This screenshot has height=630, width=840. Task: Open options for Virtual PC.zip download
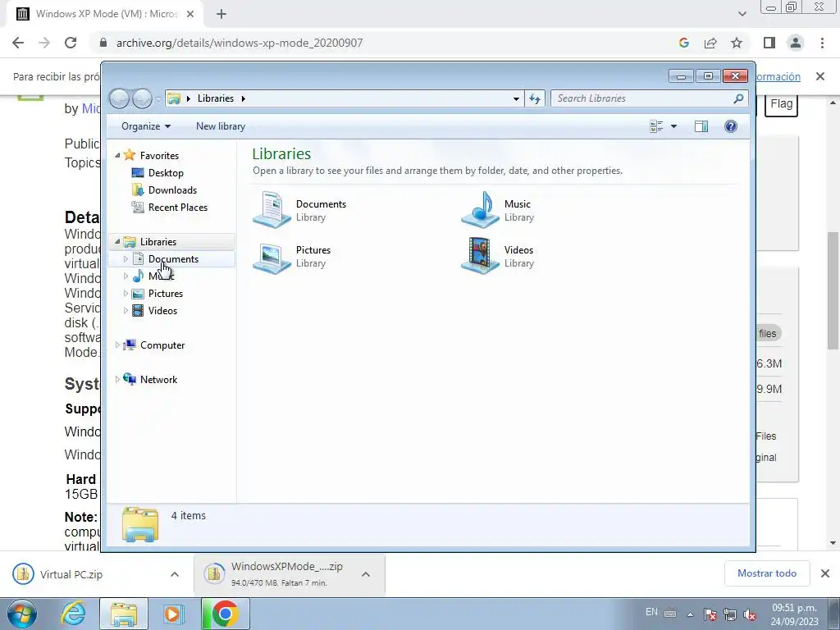click(x=175, y=574)
